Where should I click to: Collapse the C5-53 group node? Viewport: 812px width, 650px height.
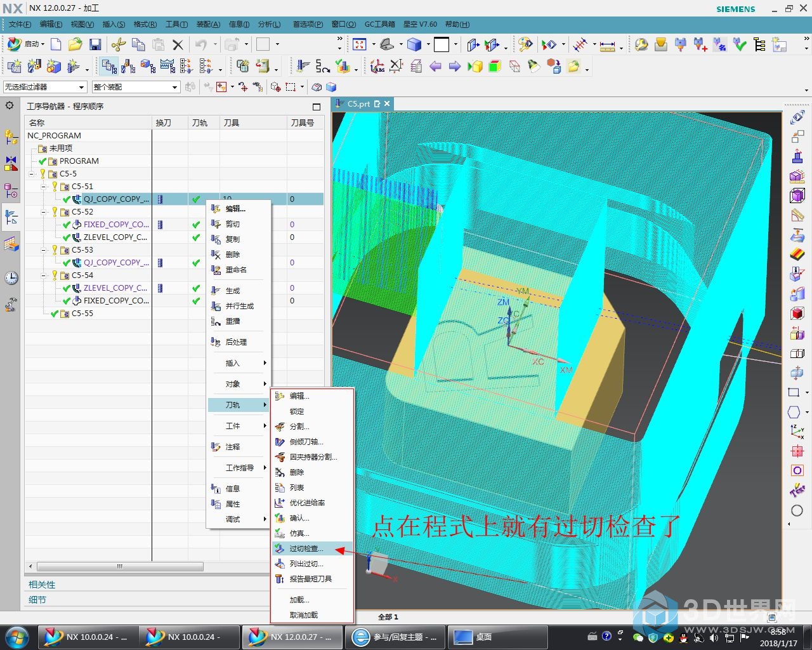(44, 249)
